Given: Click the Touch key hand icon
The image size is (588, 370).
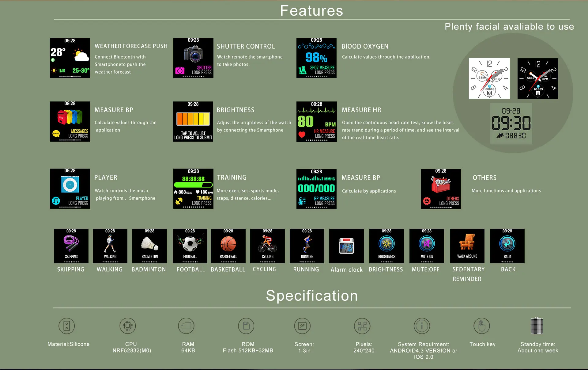Looking at the screenshot, I should coord(481,326).
